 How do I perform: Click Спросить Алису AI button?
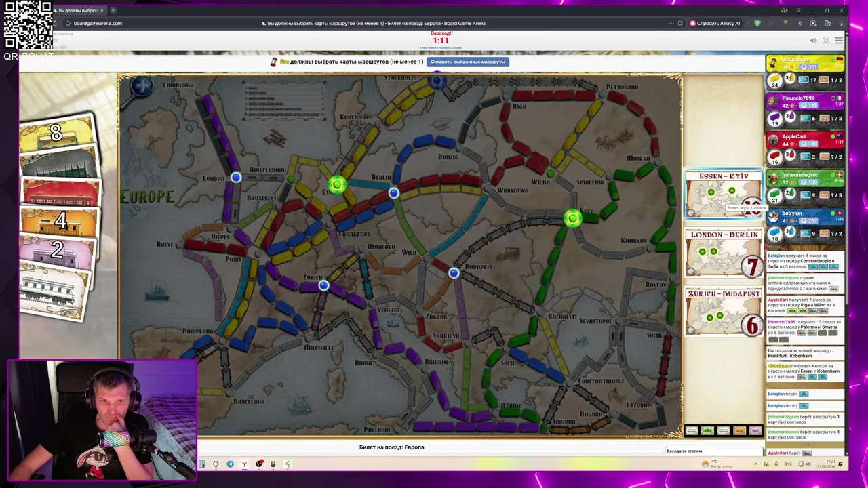[714, 23]
